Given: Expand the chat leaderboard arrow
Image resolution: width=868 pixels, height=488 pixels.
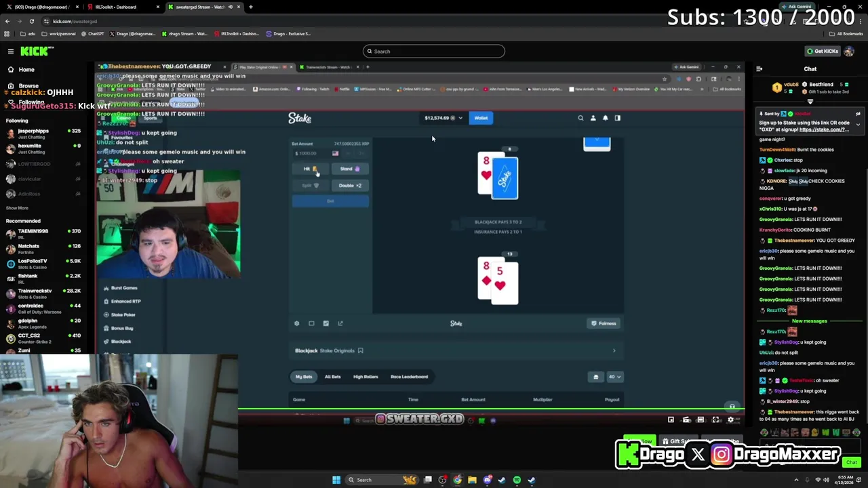Looking at the screenshot, I should (810, 102).
